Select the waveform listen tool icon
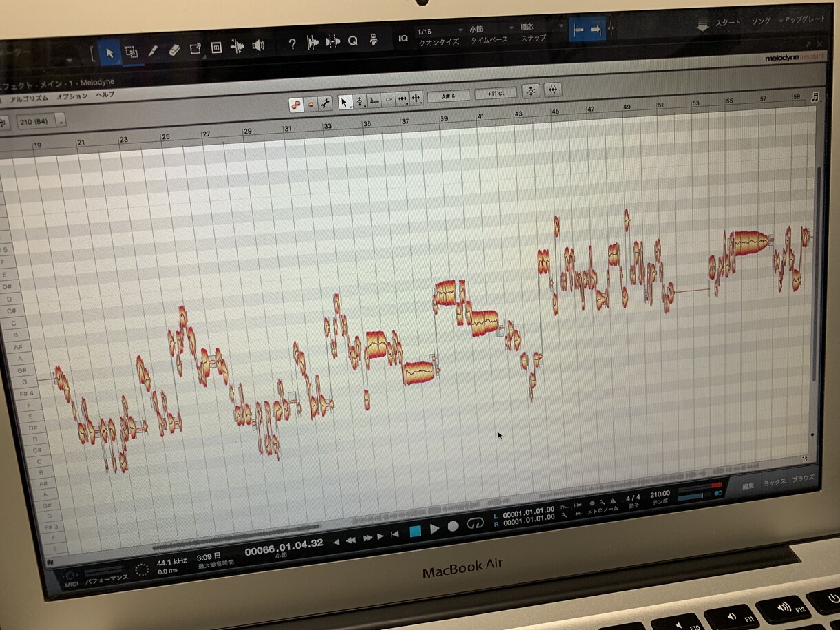 (x=238, y=46)
